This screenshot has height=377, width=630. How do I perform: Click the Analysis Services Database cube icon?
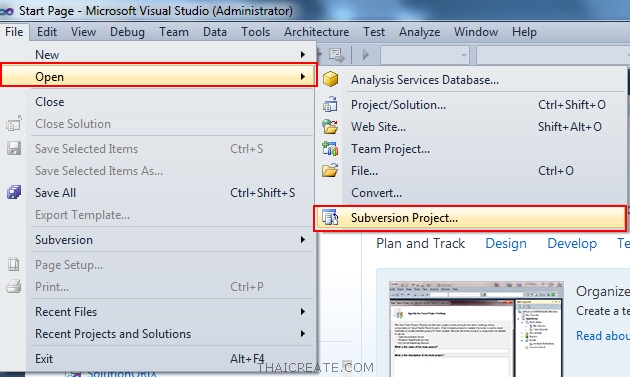point(330,79)
